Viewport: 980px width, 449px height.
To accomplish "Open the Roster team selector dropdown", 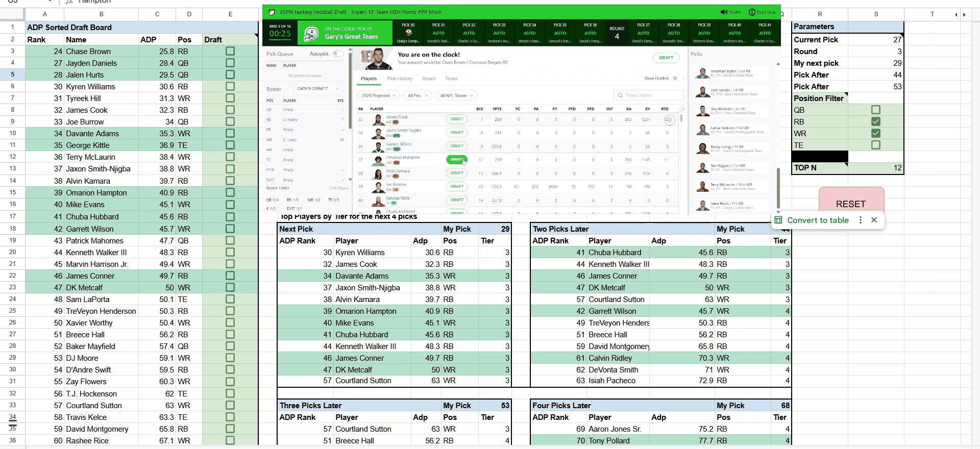I will tap(318, 89).
